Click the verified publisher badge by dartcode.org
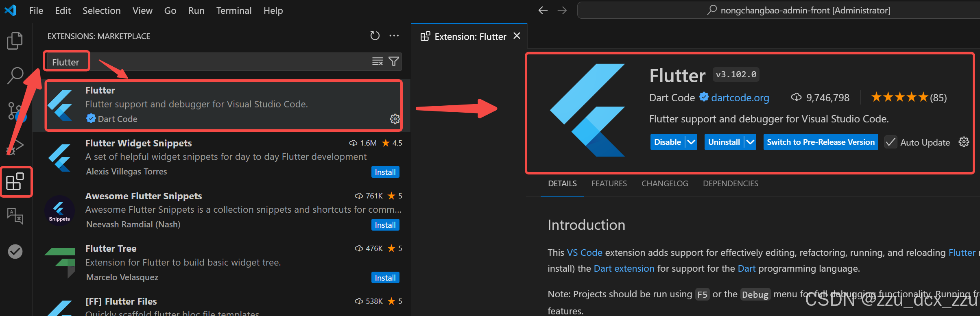This screenshot has height=316, width=980. point(704,97)
